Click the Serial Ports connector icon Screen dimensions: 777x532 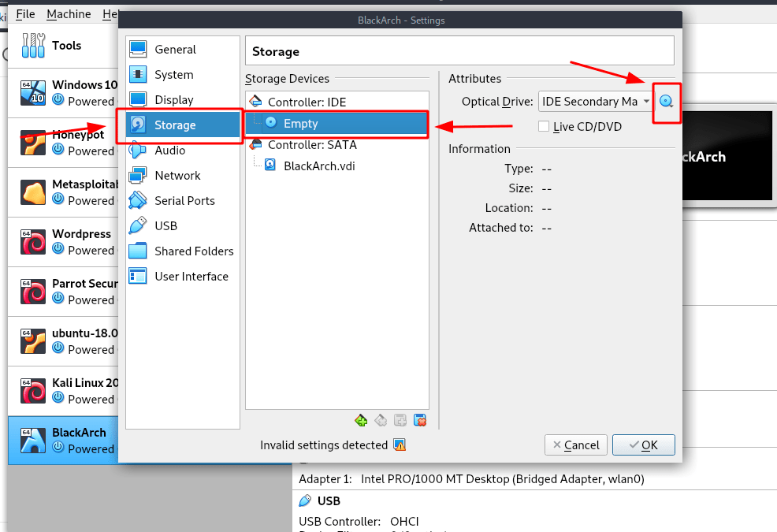138,201
